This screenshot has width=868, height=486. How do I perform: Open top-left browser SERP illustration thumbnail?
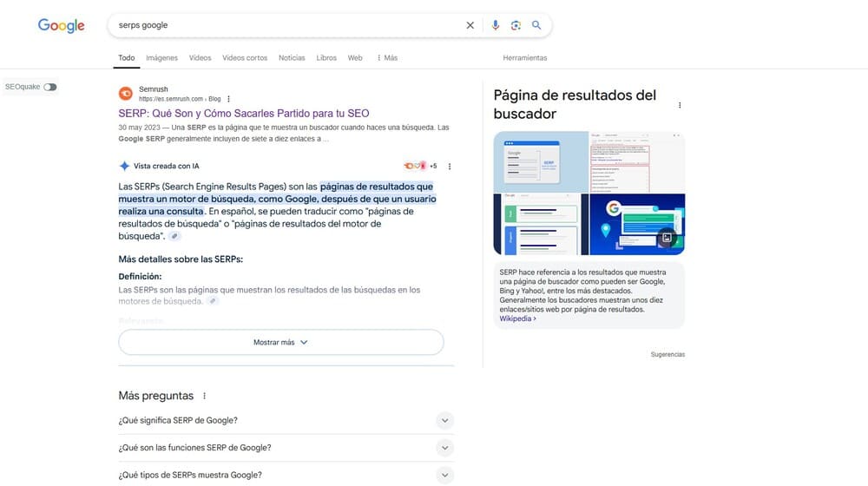541,161
